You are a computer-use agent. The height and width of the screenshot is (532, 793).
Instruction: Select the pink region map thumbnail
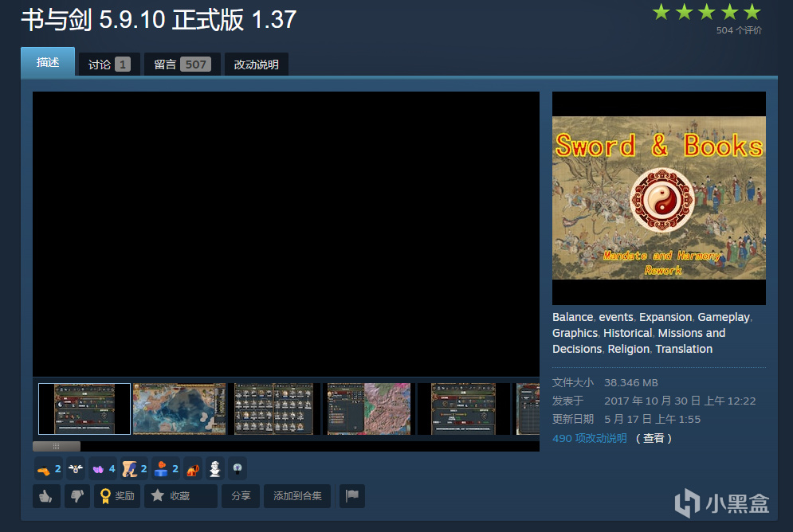pyautogui.click(x=369, y=409)
